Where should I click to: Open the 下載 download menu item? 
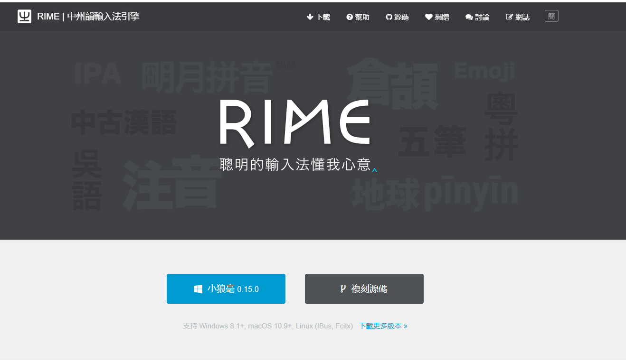pos(318,17)
